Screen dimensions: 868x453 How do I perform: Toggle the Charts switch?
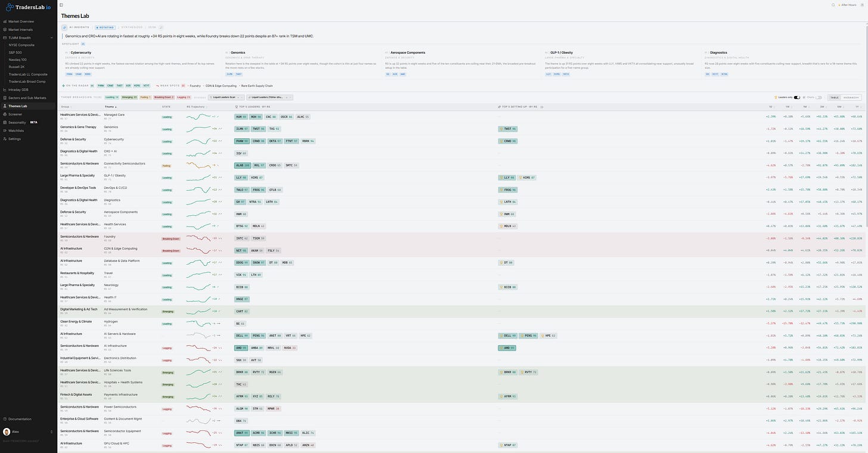(819, 97)
